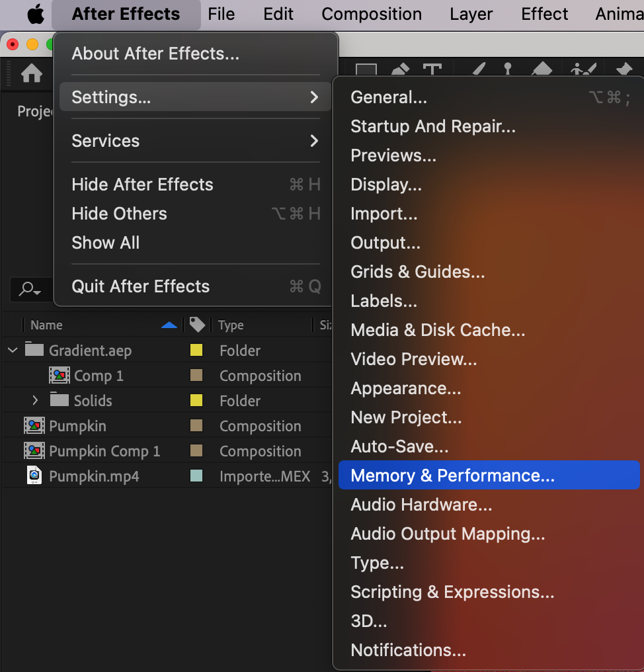
Task: Open the project search dropdown
Action: pos(30,289)
